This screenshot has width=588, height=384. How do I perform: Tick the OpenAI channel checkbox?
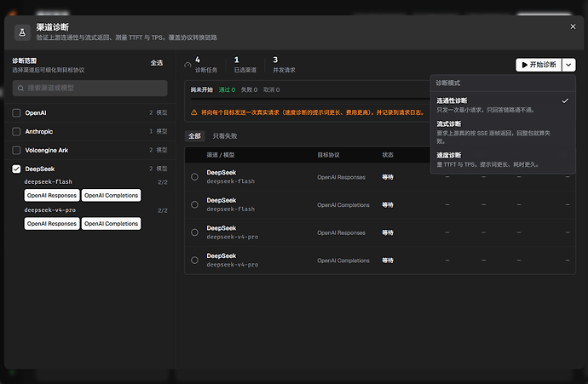[16, 112]
